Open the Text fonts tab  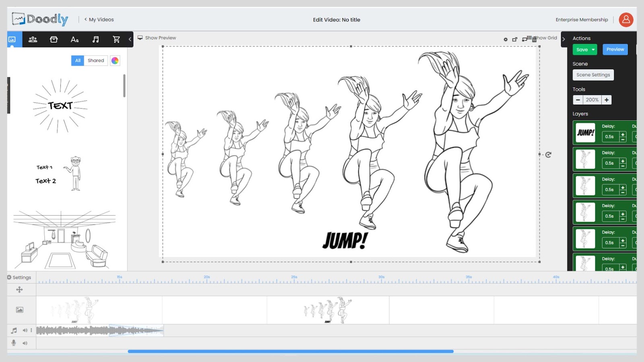(x=74, y=39)
